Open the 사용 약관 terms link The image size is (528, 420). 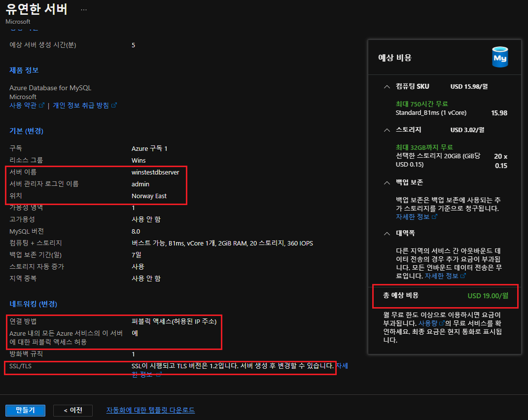(x=23, y=105)
